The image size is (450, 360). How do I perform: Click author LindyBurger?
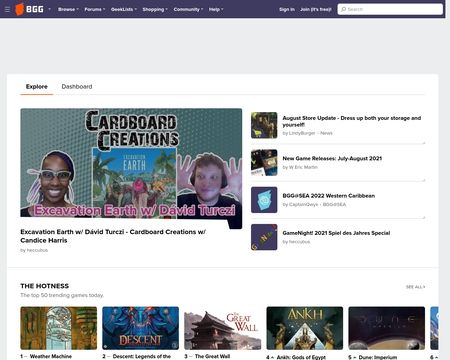click(x=302, y=133)
